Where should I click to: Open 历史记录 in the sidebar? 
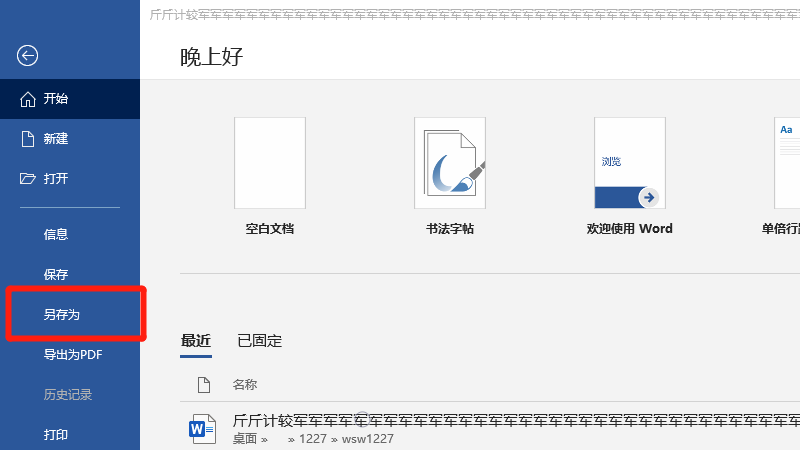(68, 394)
